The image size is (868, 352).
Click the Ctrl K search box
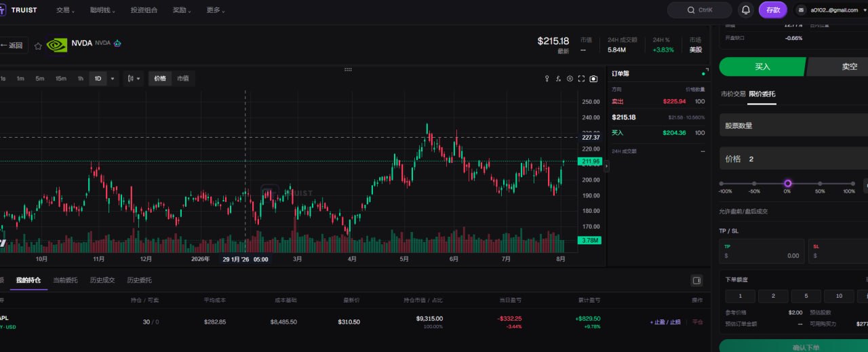tap(699, 10)
